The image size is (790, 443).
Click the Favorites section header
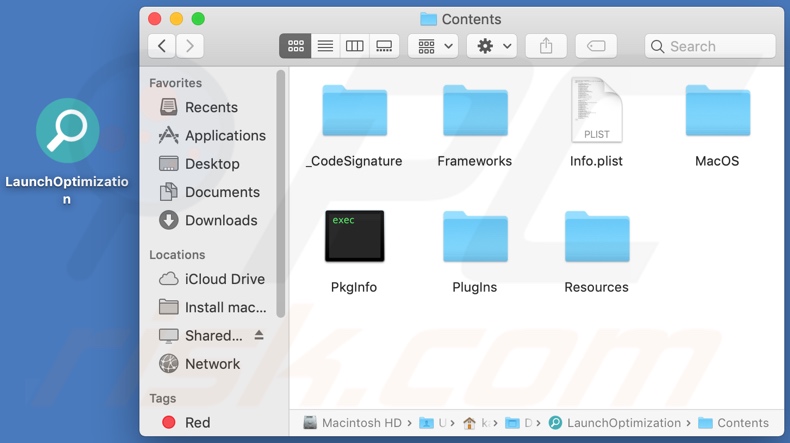point(175,83)
